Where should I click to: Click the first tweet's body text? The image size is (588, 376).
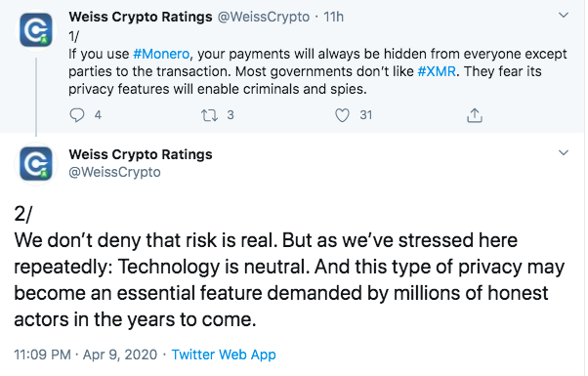pyautogui.click(x=317, y=71)
